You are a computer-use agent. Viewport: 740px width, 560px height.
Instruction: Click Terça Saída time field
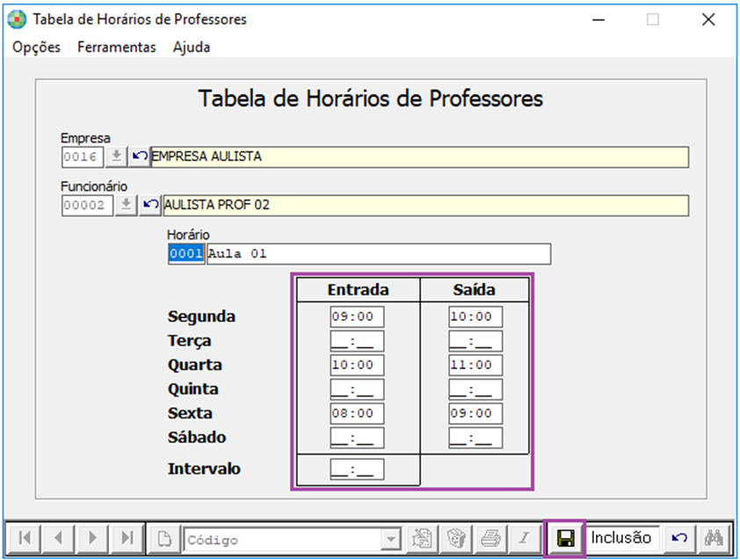click(475, 341)
